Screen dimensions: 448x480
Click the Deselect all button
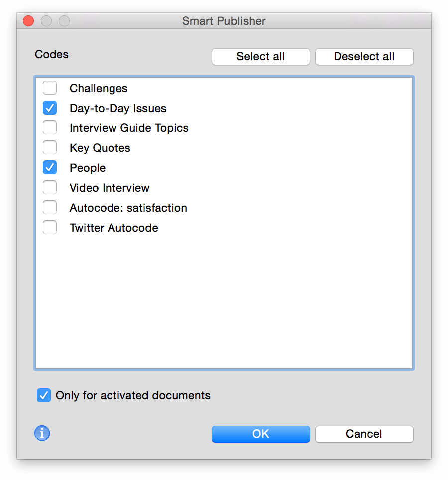click(x=364, y=57)
